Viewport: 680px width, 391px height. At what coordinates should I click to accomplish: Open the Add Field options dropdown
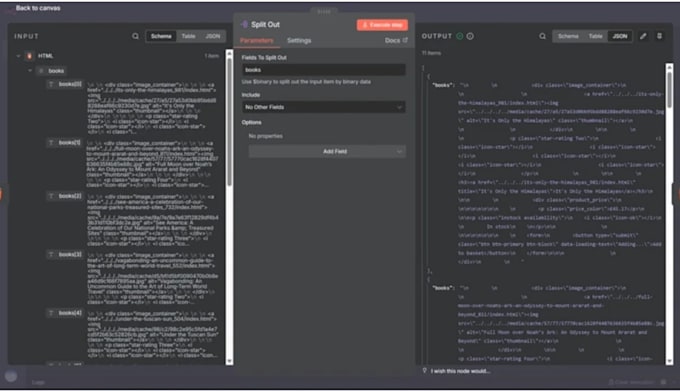tap(327, 151)
